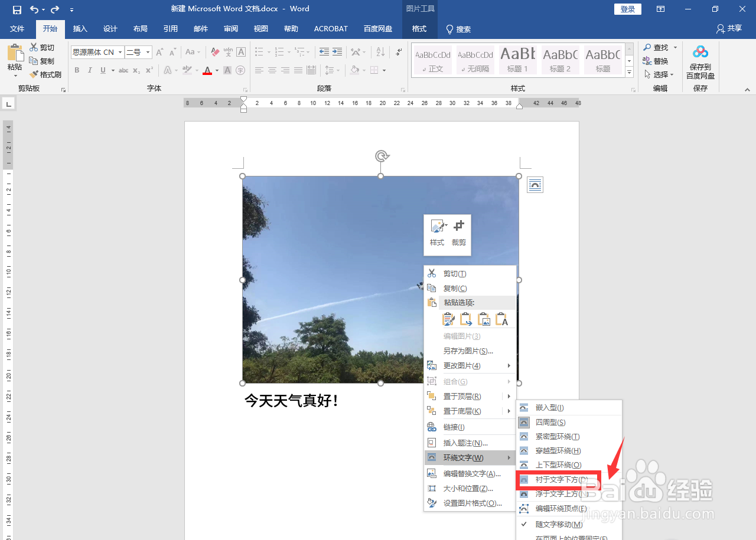
Task: Click the enclosed character (字) icon
Action: coord(240,70)
